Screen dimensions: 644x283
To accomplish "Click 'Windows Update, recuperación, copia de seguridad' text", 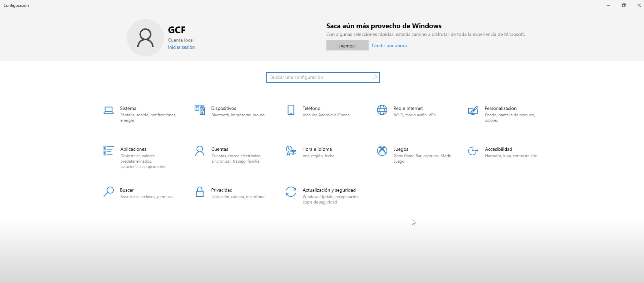I will [x=331, y=199].
